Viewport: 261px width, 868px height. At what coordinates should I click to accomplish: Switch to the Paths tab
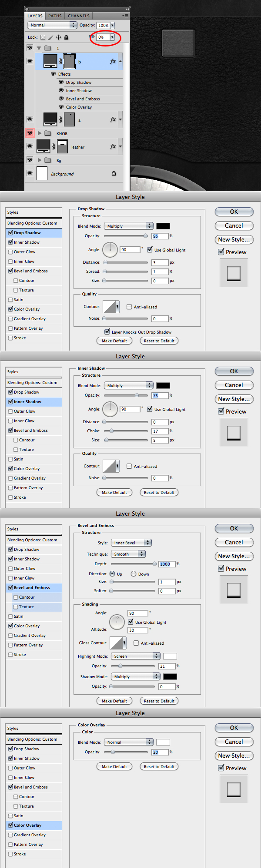click(x=55, y=16)
